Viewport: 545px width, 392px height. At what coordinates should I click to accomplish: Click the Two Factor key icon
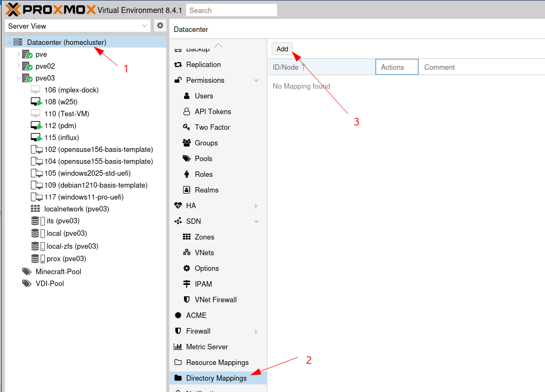187,127
